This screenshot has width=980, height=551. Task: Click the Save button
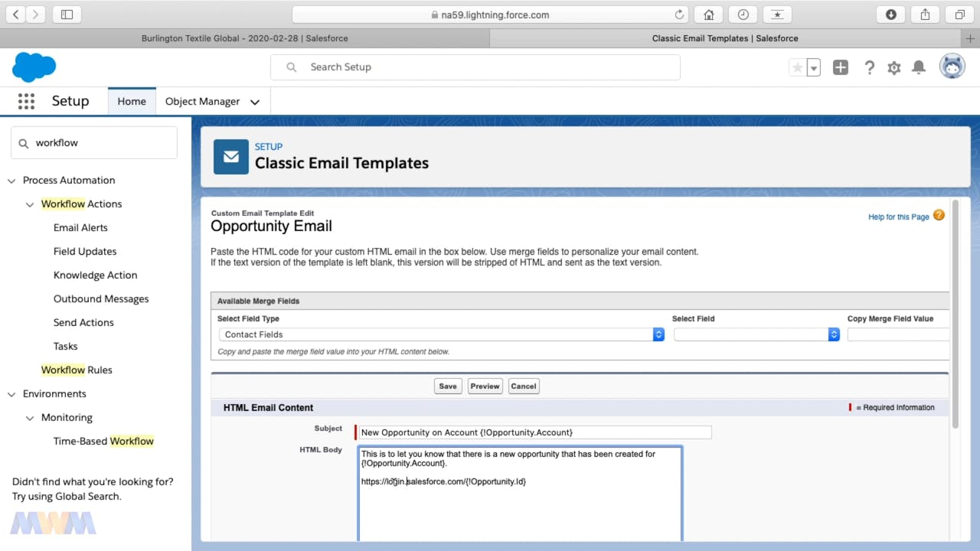pos(448,386)
